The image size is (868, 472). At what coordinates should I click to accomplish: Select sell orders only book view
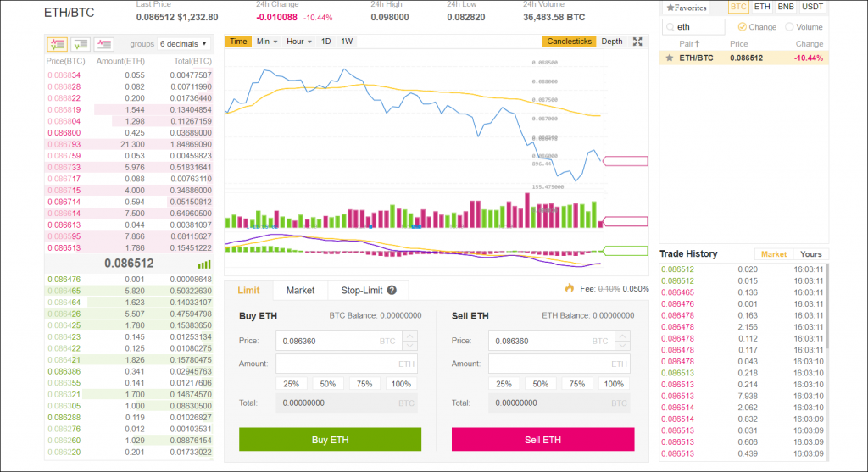tap(103, 44)
